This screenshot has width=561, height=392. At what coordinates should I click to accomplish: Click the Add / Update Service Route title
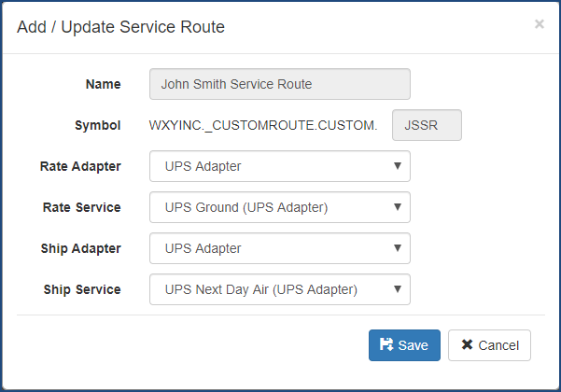coord(120,27)
